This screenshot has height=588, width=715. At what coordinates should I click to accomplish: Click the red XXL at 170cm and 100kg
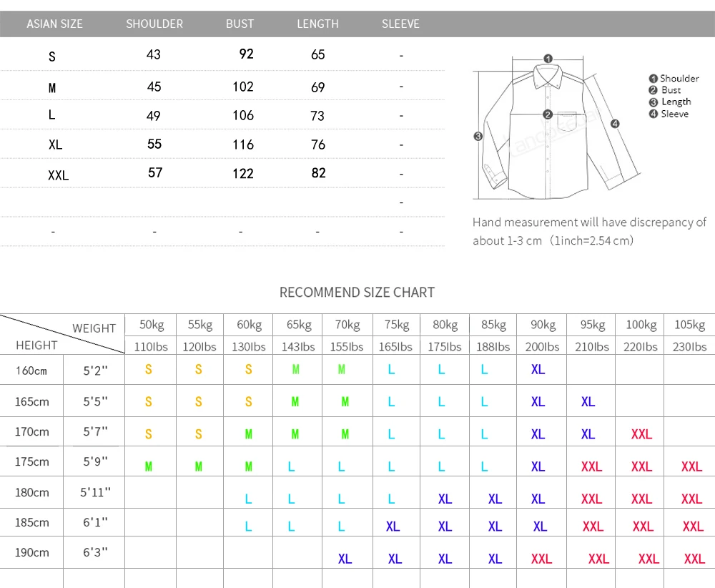pos(641,433)
